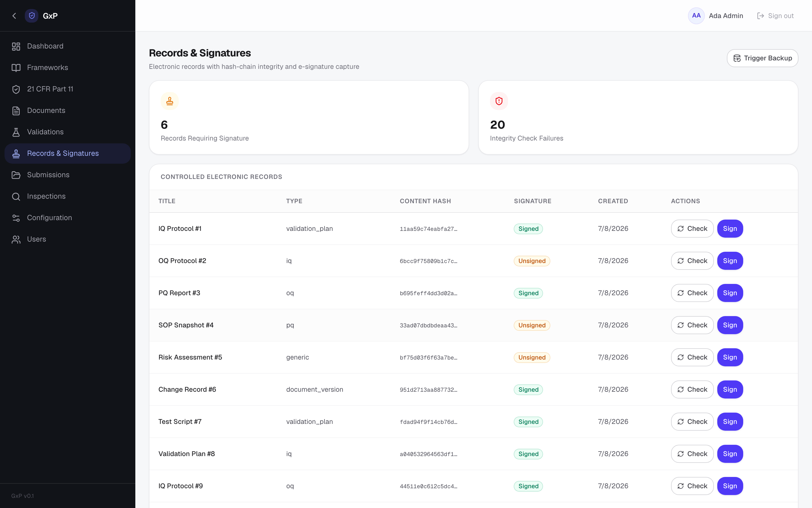Click the Integrity Check Failures card

(638, 118)
